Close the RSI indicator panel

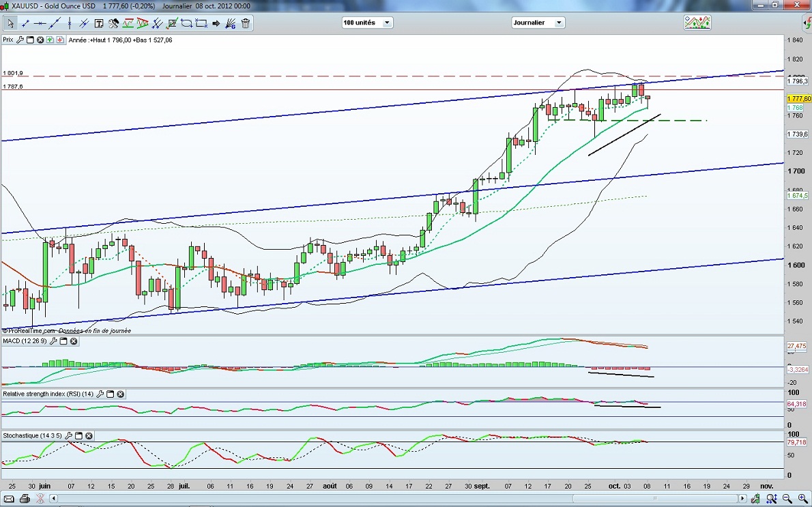(120, 394)
